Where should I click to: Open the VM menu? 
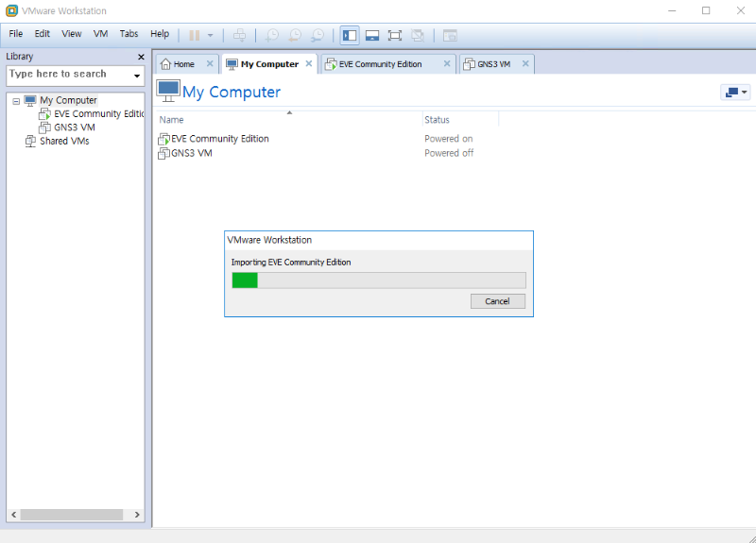(100, 33)
